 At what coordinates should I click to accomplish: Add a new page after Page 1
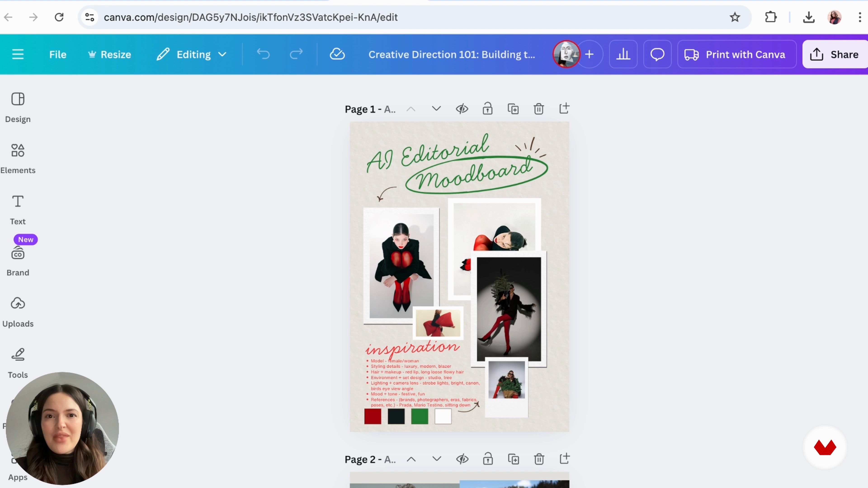pos(564,108)
